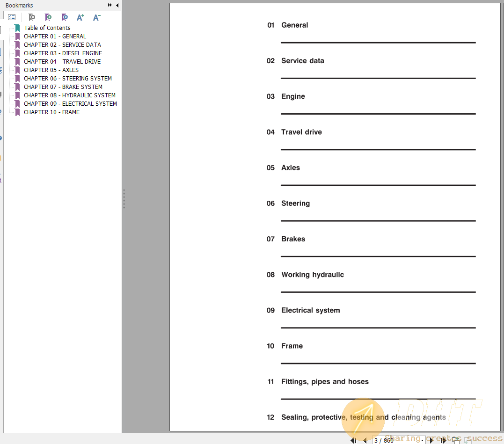The height and width of the screenshot is (444, 504).
Task: Go to next page arrow
Action: coord(431,440)
